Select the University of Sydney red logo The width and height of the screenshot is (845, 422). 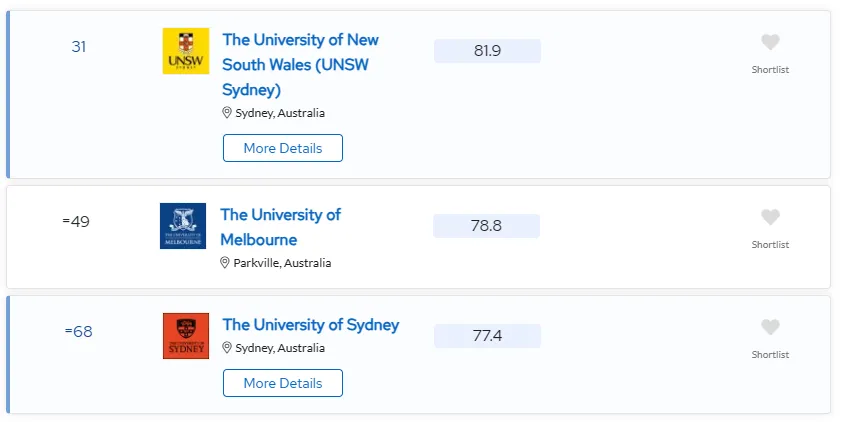186,336
